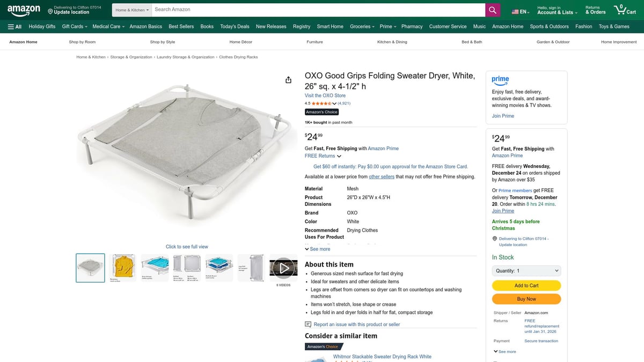Open the All hamburger menu
Image resolution: width=644 pixels, height=362 pixels.
[x=15, y=26]
